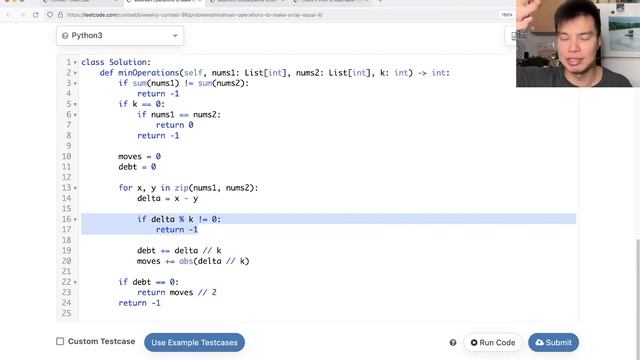The width and height of the screenshot is (640, 360).
Task: Click the leetcode.com address bar
Action: point(194,15)
